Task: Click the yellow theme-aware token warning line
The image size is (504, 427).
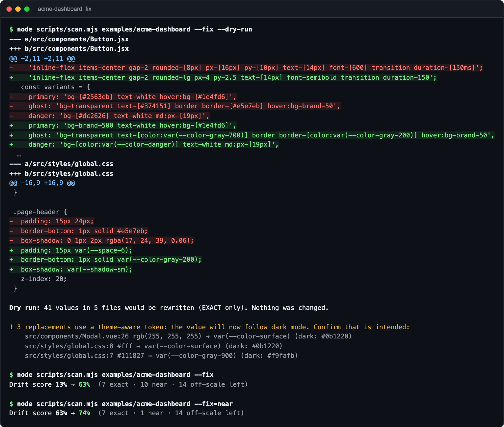Action: (x=209, y=327)
